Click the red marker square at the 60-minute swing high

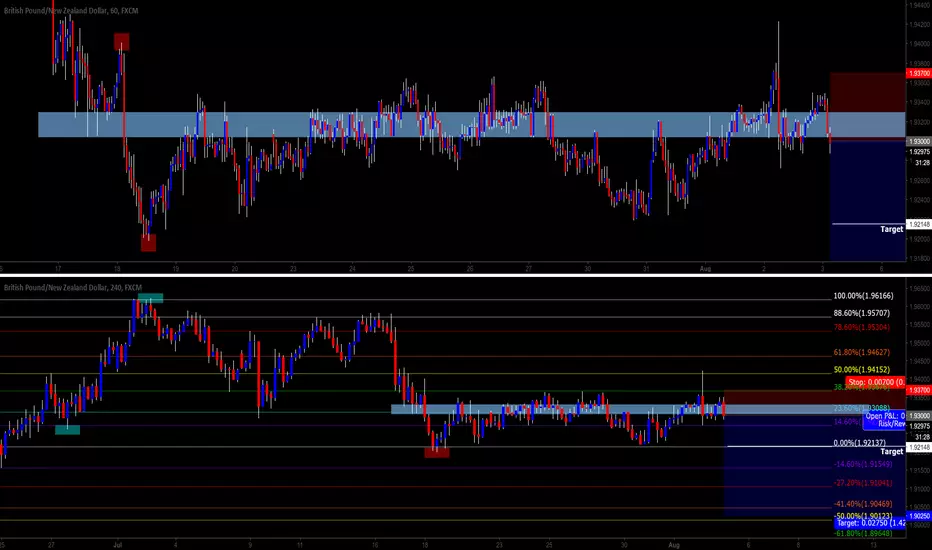coord(121,42)
